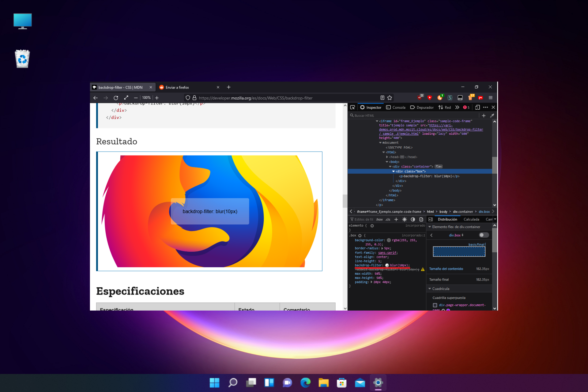Click the element picker icon in DevTools
Screen dimensions: 588x392
tap(352, 107)
